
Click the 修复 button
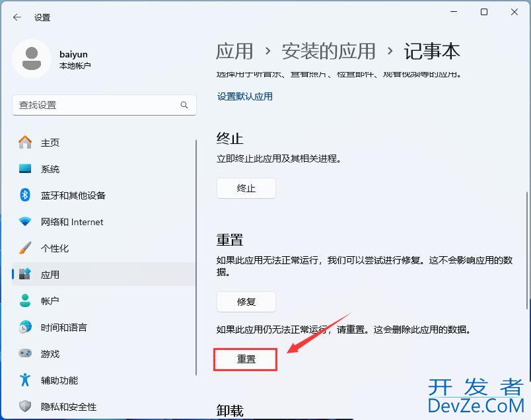coord(246,301)
